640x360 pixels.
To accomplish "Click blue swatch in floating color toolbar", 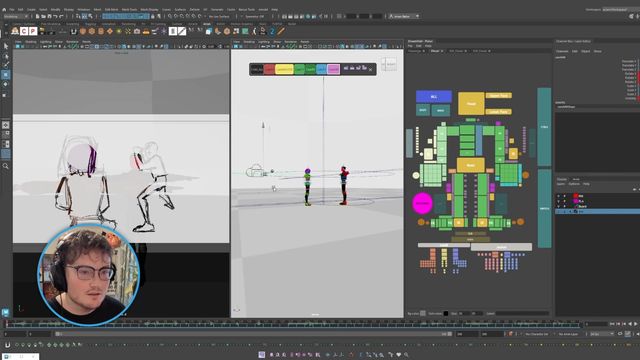I will click(321, 69).
